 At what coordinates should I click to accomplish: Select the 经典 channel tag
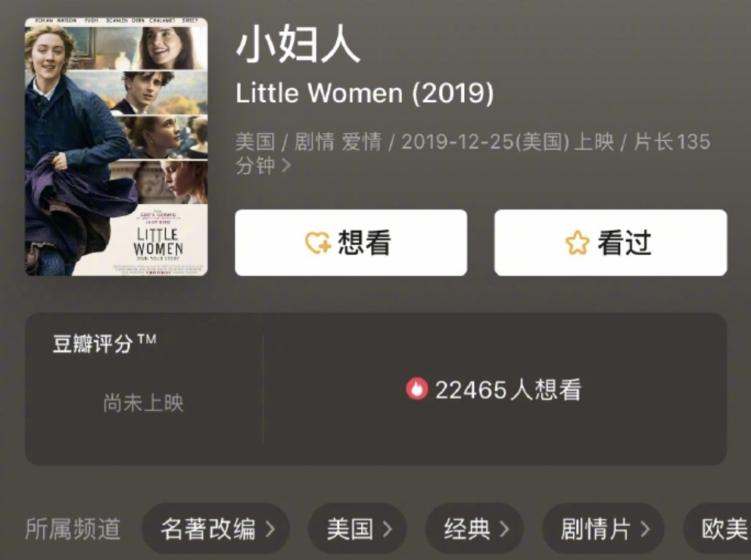coord(475,529)
